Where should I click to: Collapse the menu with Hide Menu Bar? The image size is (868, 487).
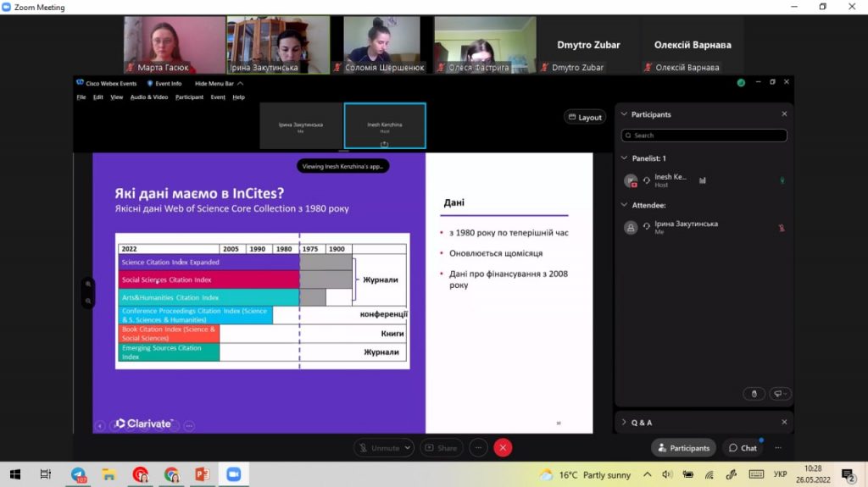point(219,84)
